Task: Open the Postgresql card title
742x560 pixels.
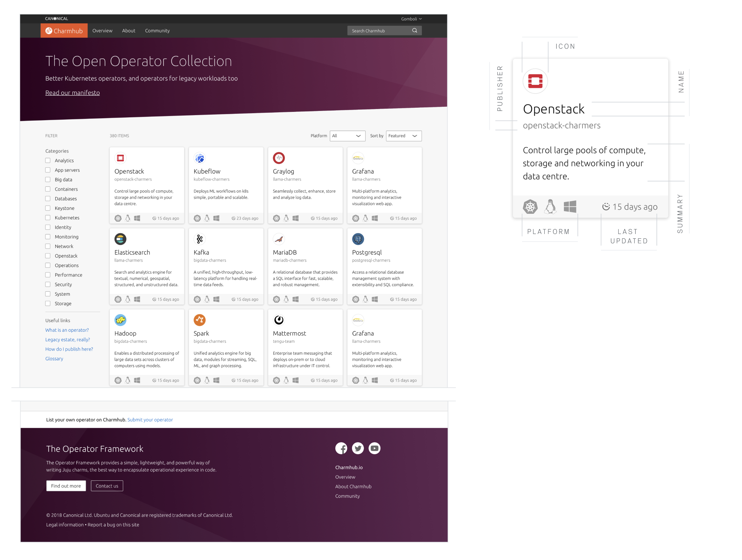Action: coord(366,252)
